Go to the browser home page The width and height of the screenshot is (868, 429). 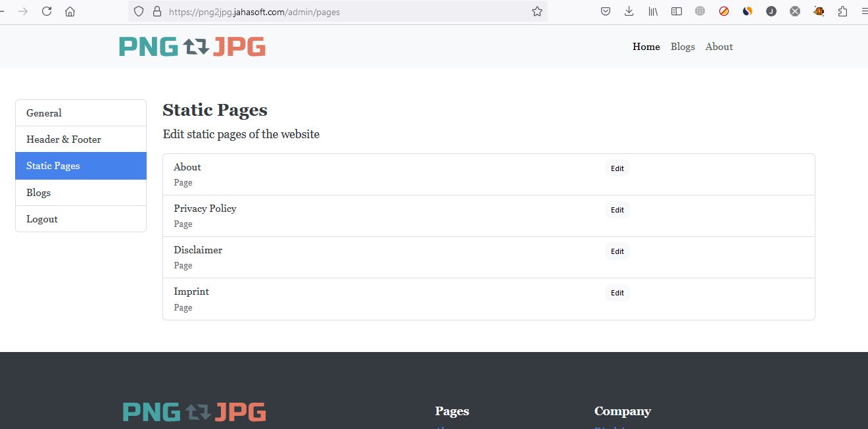point(70,11)
